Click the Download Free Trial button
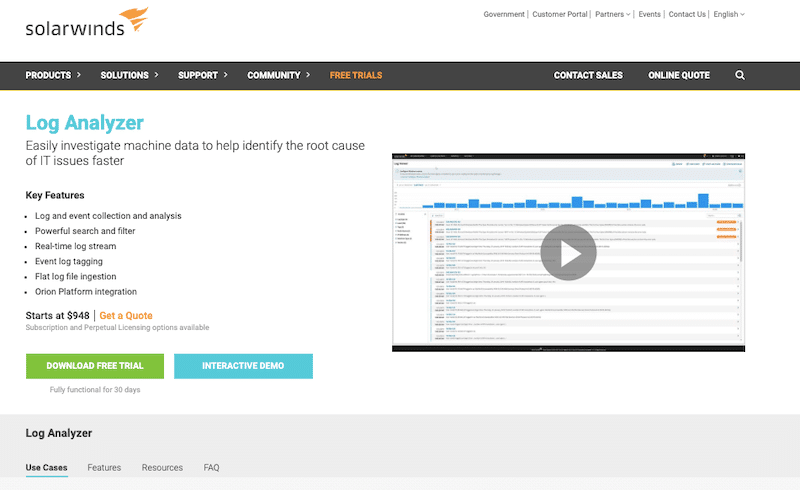 [95, 366]
